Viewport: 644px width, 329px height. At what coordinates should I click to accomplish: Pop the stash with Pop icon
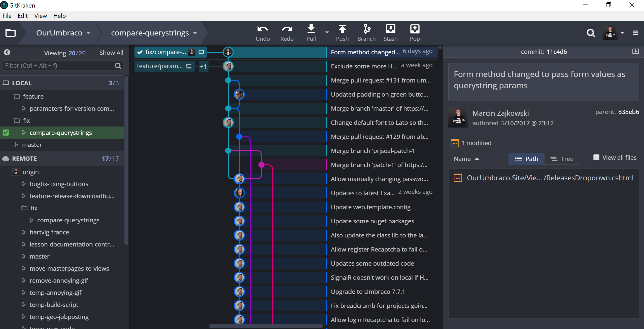pos(415,33)
